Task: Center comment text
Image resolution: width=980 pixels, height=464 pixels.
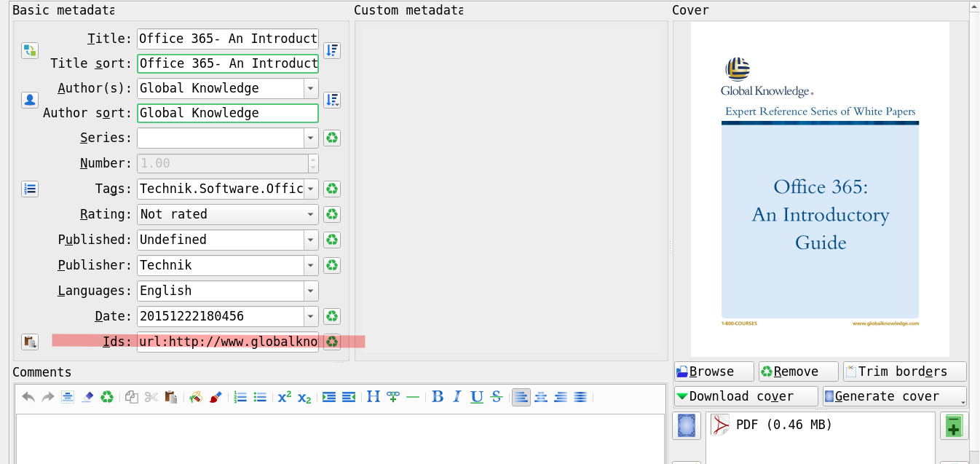Action: pos(541,397)
